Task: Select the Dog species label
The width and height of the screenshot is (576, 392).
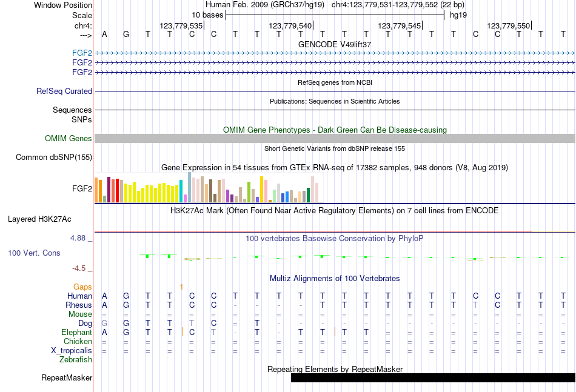Action: point(85,323)
